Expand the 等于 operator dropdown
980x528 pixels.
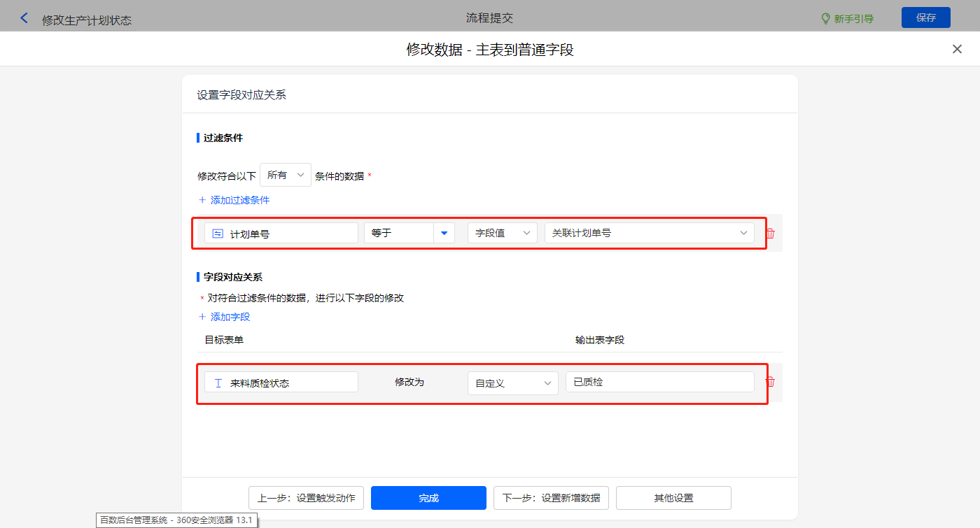pyautogui.click(x=444, y=233)
